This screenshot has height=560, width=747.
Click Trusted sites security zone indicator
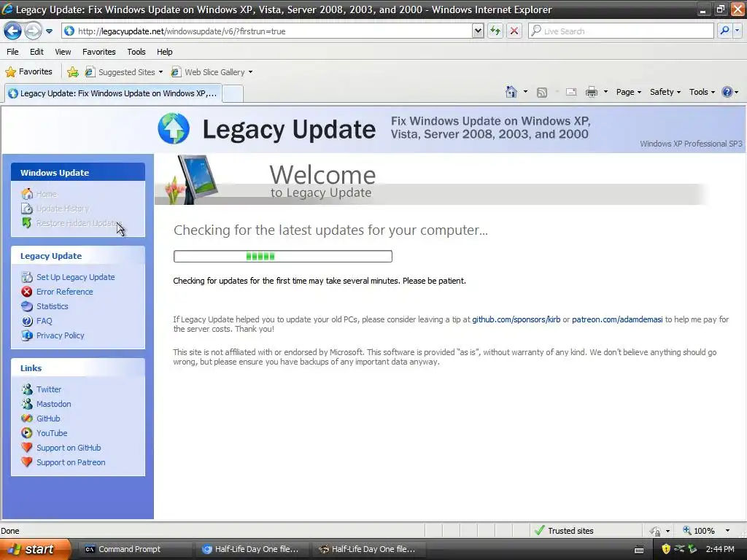[x=564, y=531]
